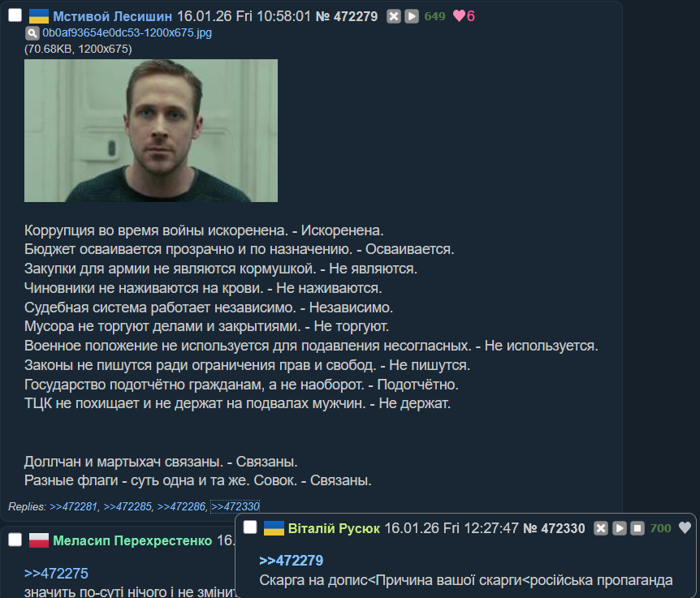Click the magnifier icon beside the image filename
Image resolution: width=700 pixels, height=598 pixels.
click(x=32, y=33)
